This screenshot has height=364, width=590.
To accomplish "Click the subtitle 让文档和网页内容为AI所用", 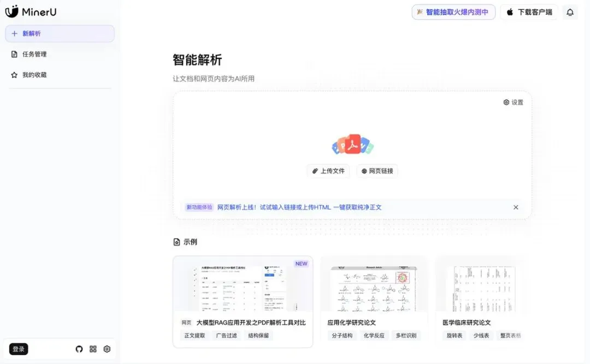I will (214, 79).
